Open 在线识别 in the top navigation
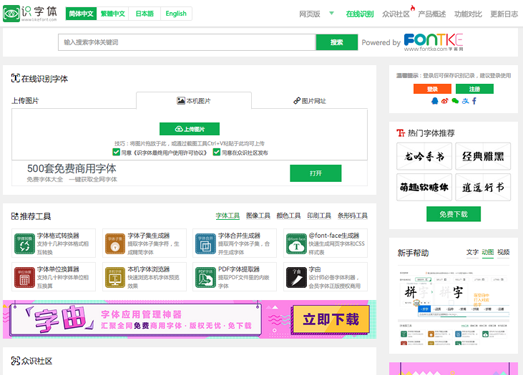523x375 pixels. [x=360, y=14]
